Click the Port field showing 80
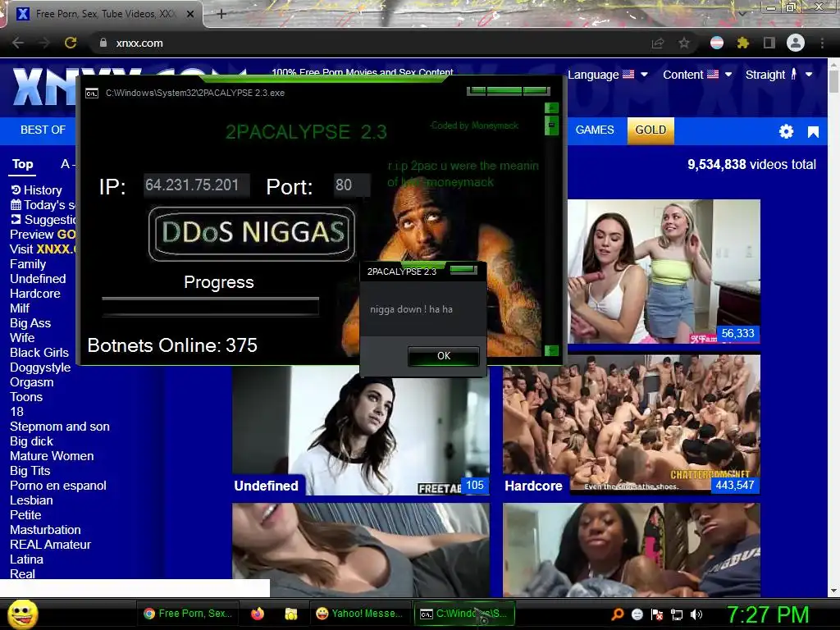The width and height of the screenshot is (840, 630). pos(351,185)
